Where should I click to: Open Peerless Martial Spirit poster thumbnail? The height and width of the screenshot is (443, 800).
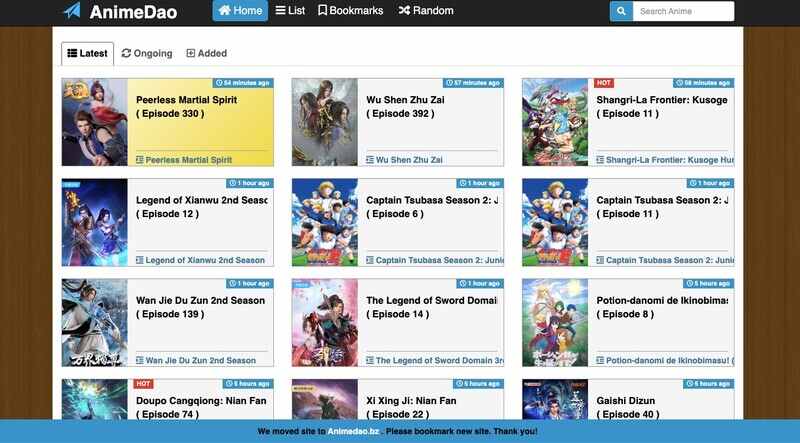pos(95,122)
